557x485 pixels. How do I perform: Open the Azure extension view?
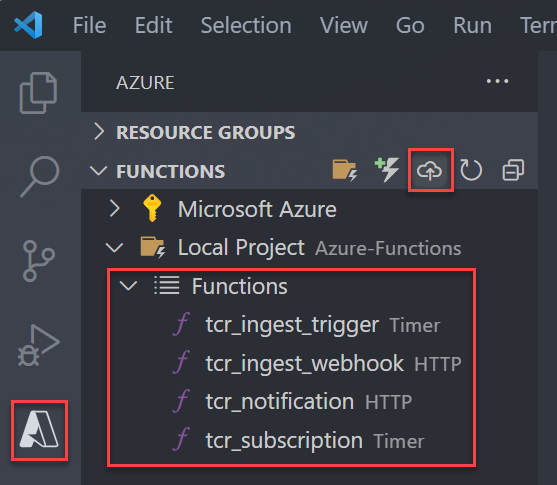[39, 430]
